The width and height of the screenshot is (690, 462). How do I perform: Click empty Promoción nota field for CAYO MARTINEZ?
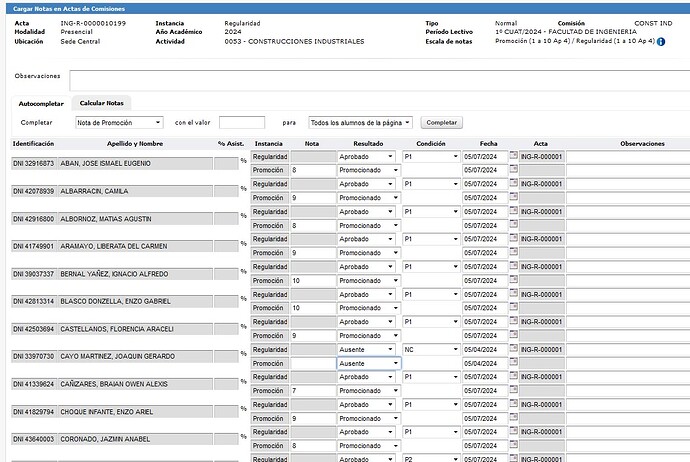pos(313,363)
